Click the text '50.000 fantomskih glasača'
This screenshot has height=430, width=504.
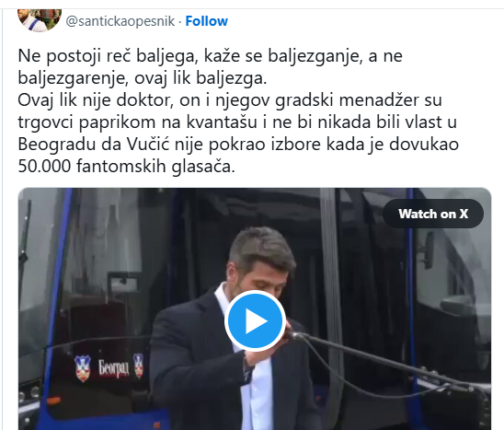pos(126,167)
